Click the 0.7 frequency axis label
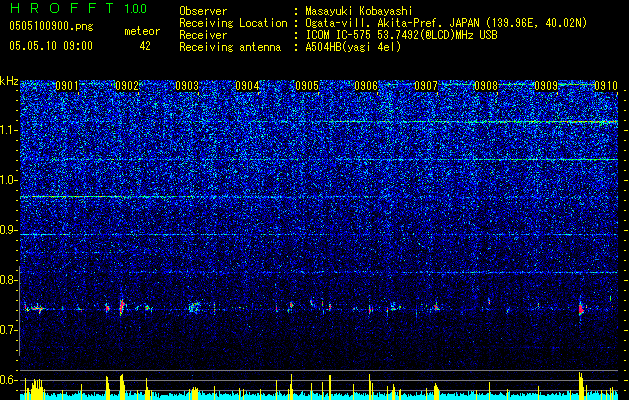The image size is (629, 400). [x=9, y=330]
